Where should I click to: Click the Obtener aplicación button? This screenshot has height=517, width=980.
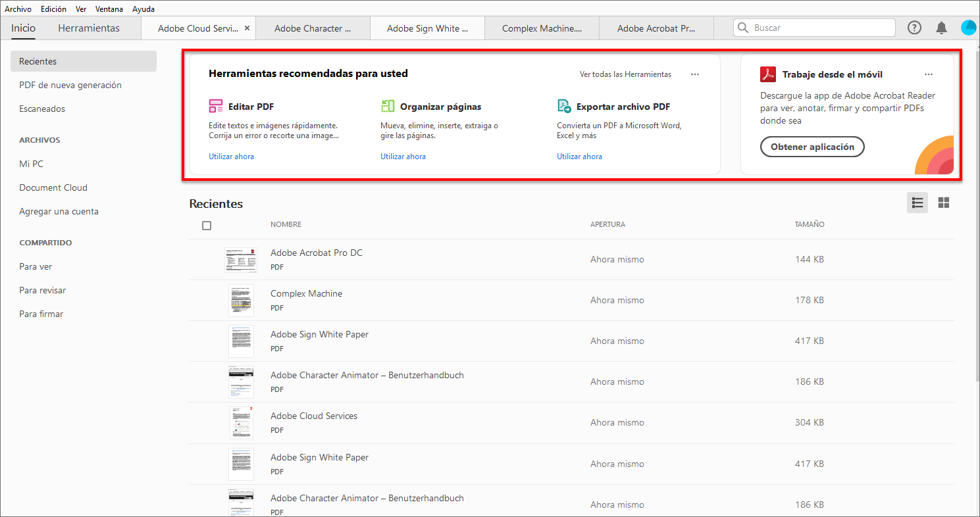click(x=812, y=147)
